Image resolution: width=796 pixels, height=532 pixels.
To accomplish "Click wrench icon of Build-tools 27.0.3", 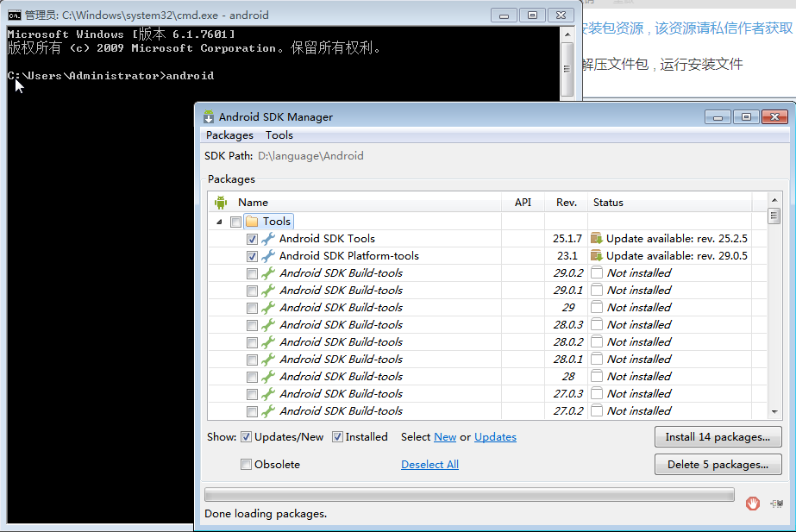I will pos(268,394).
